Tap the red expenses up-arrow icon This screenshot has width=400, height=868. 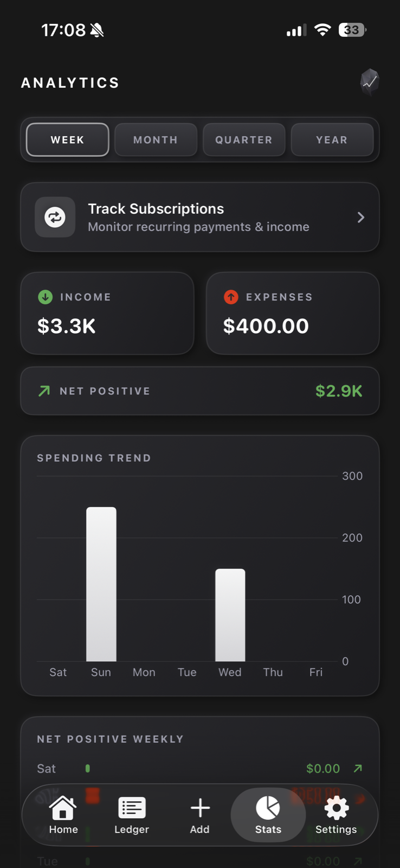(x=231, y=297)
